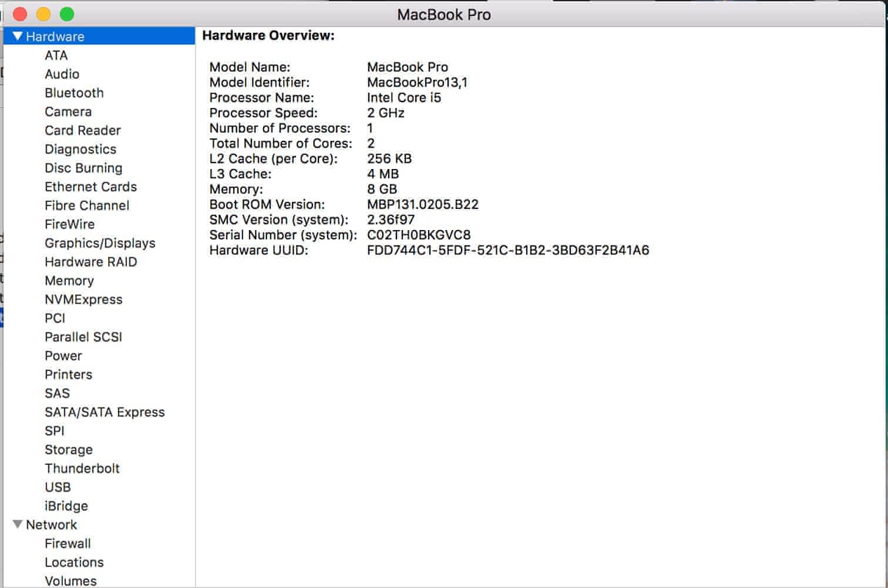Click the Model Identifier value MacBookPro13,1
The image size is (888, 588).
pos(417,82)
